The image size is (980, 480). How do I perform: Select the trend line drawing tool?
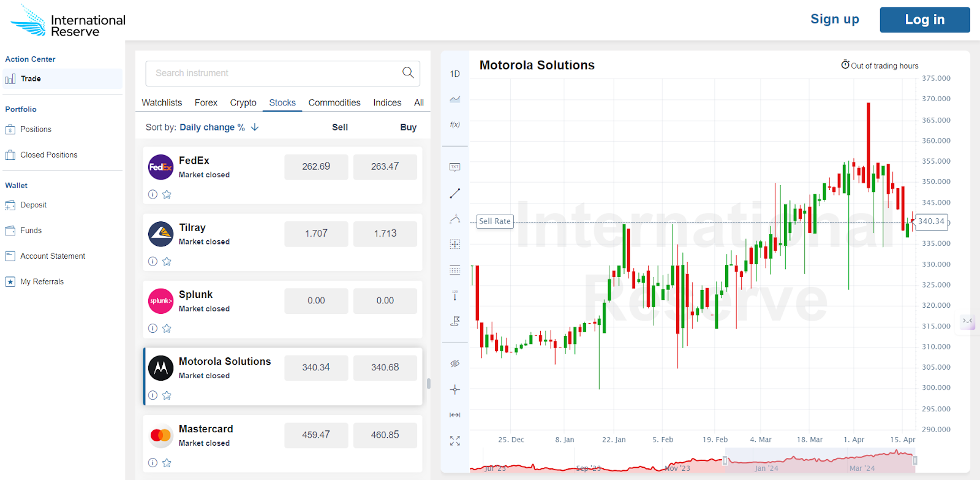(454, 193)
